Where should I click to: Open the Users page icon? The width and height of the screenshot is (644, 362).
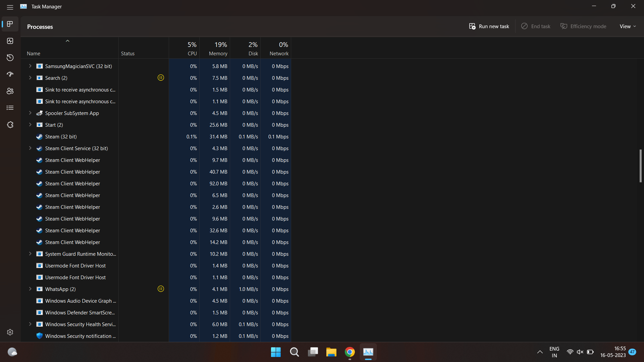10,91
